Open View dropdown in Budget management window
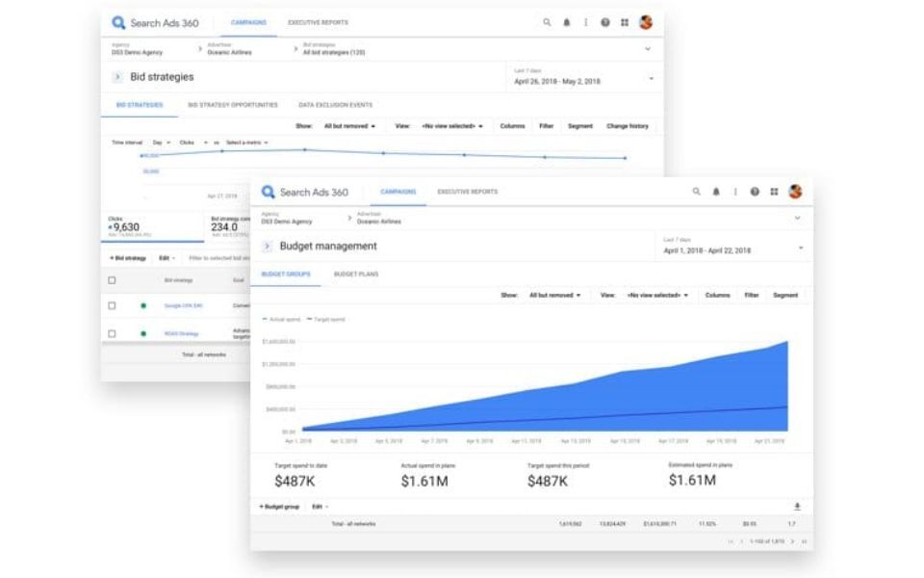This screenshot has height=578, width=924. 657,295
